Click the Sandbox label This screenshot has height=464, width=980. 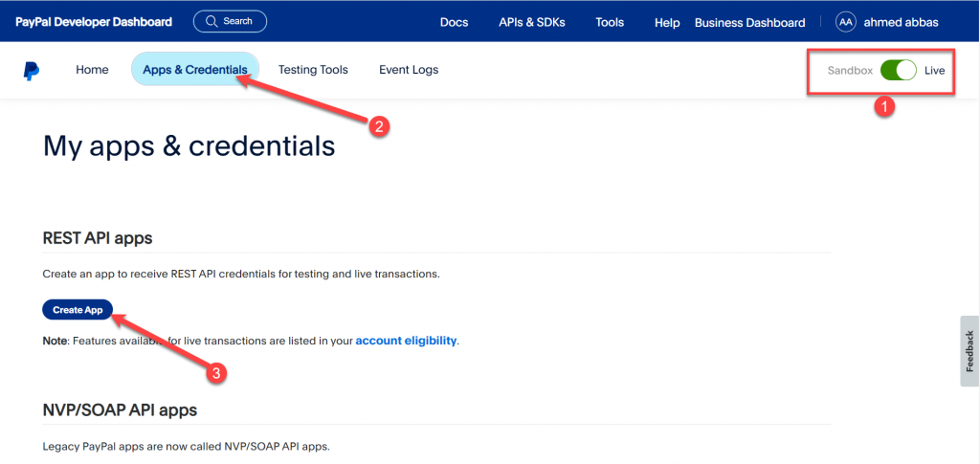[850, 71]
